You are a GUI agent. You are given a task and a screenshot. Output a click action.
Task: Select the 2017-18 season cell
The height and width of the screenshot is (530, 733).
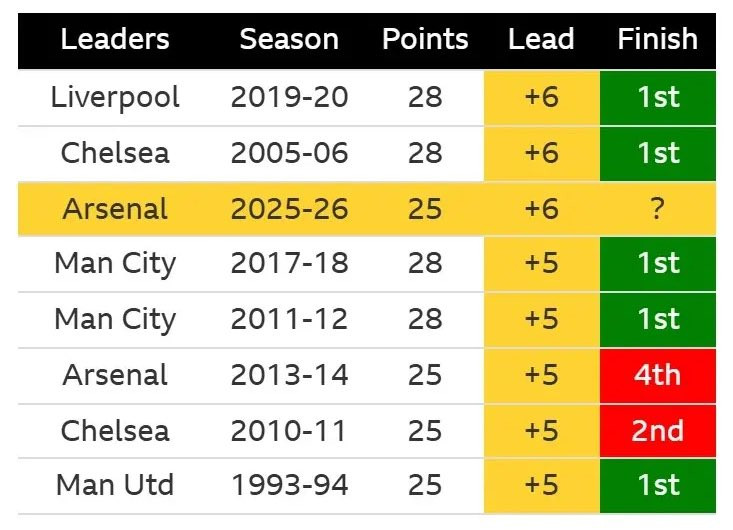[289, 263]
